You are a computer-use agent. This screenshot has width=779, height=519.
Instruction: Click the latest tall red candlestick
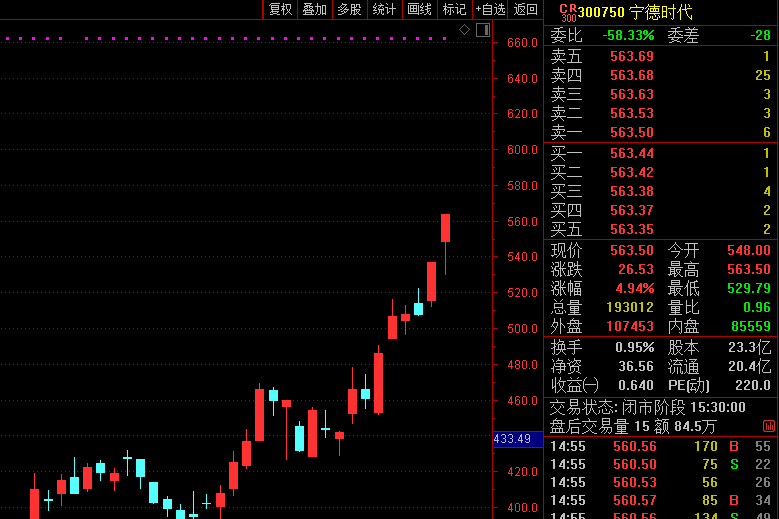tap(445, 228)
